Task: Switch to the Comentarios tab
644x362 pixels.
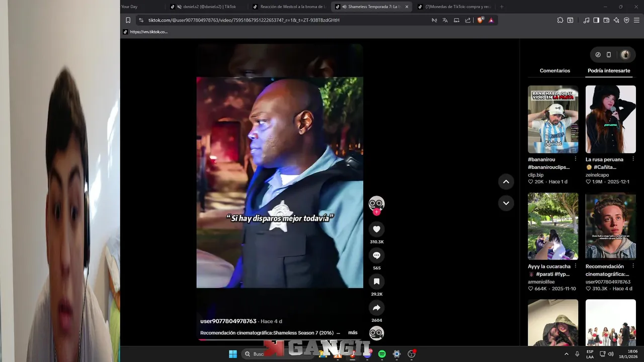Action: point(555,71)
